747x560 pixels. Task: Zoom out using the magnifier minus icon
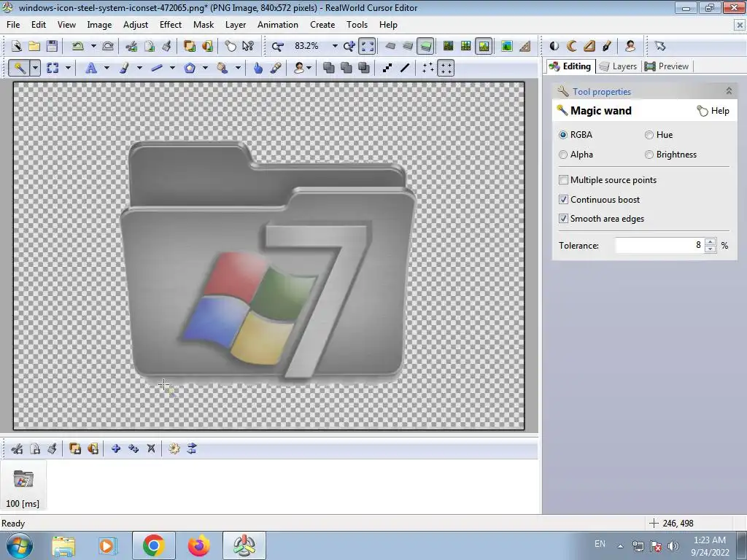tap(277, 46)
